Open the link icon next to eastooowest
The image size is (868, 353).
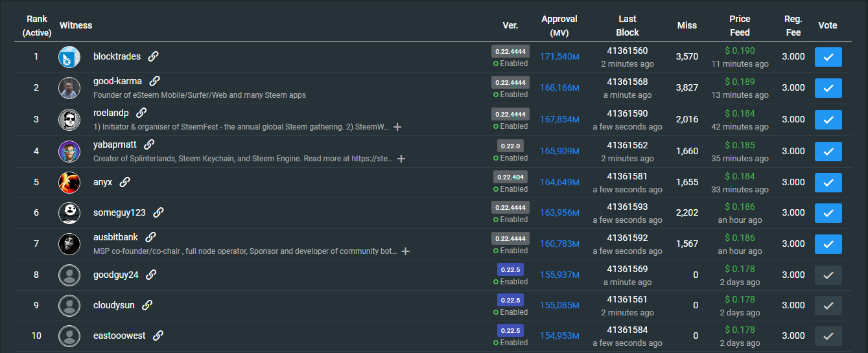158,336
